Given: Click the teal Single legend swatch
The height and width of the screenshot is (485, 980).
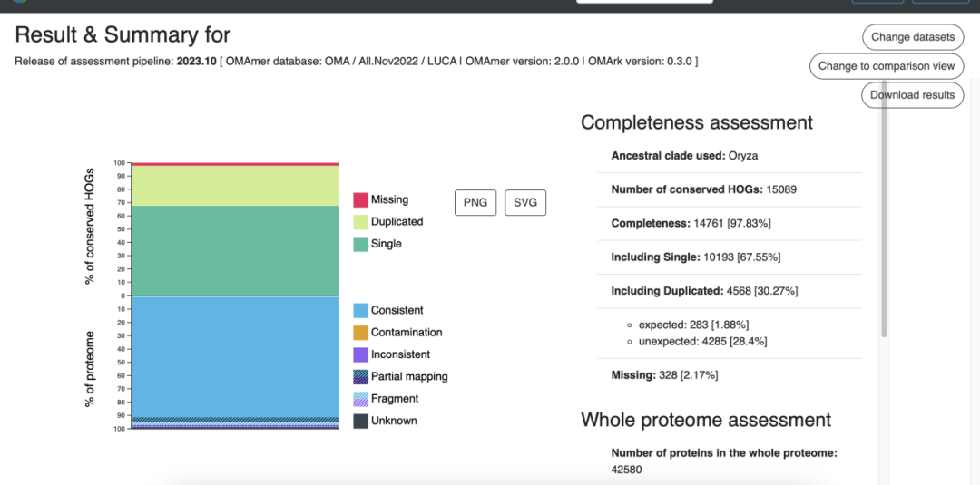Looking at the screenshot, I should pyautogui.click(x=360, y=244).
